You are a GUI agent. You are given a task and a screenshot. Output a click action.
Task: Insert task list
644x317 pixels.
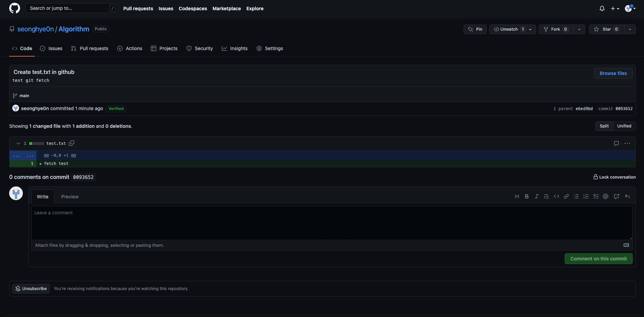click(596, 196)
